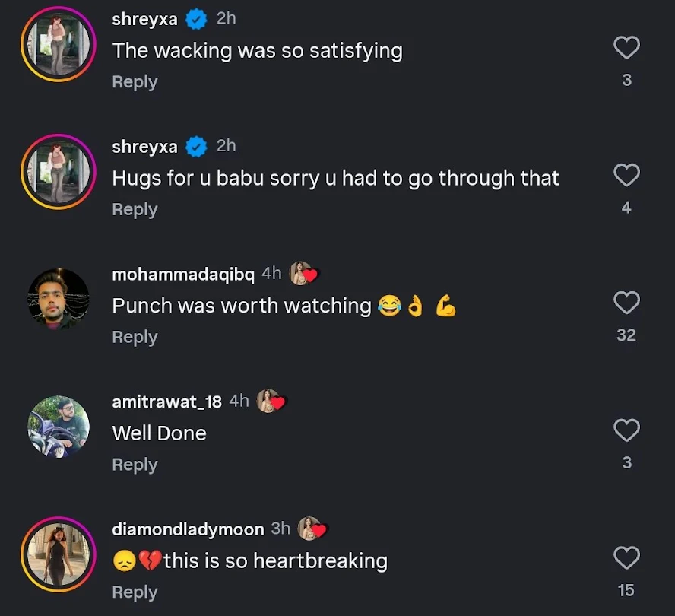The height and width of the screenshot is (616, 675).
Task: Like shreyxa's "wacking was so satisfying" comment
Action: (x=626, y=49)
